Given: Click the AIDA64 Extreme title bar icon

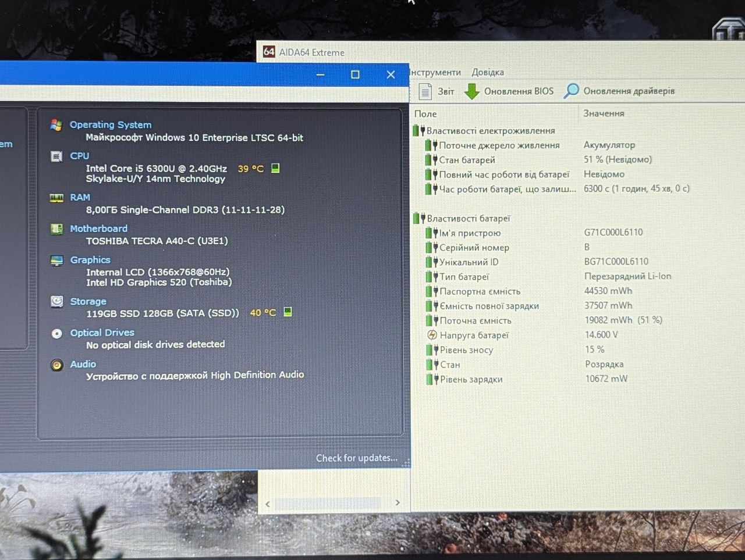Looking at the screenshot, I should click(268, 52).
